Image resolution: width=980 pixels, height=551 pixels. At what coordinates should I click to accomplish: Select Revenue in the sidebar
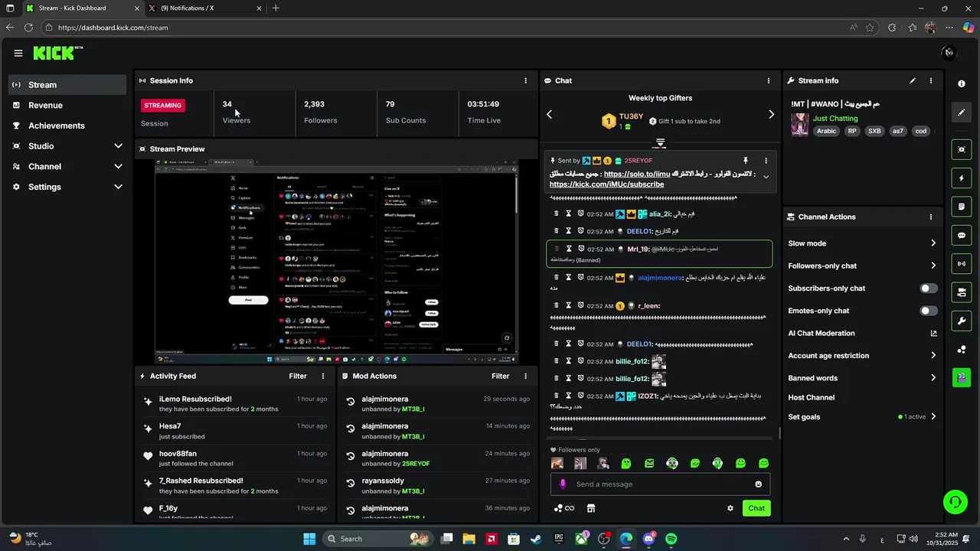(67, 106)
